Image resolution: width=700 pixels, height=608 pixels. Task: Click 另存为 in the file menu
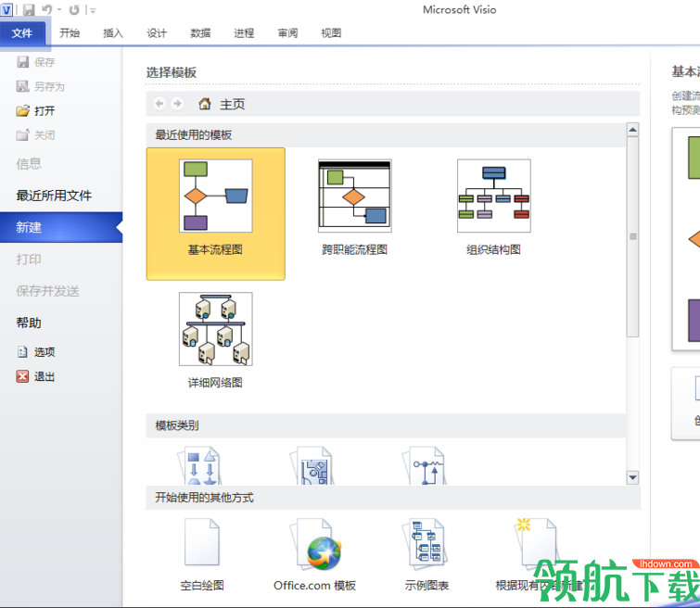tap(49, 86)
